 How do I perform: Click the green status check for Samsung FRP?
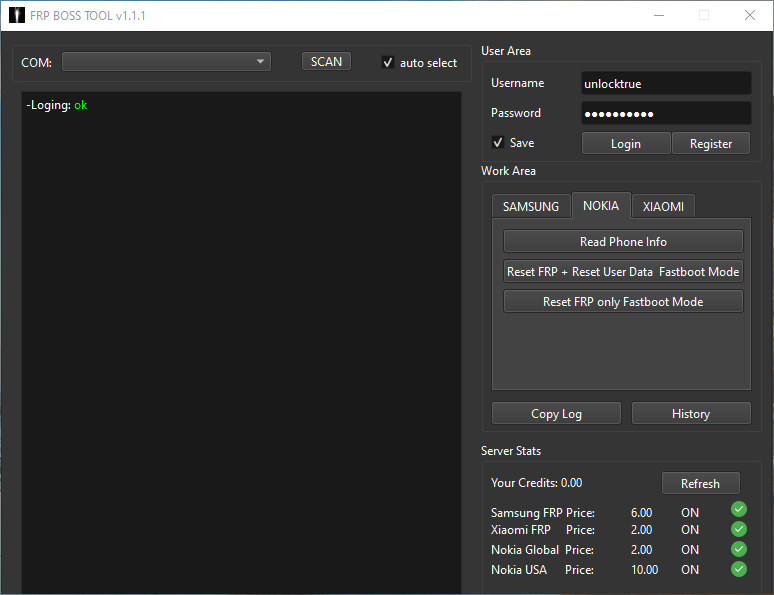(x=739, y=509)
